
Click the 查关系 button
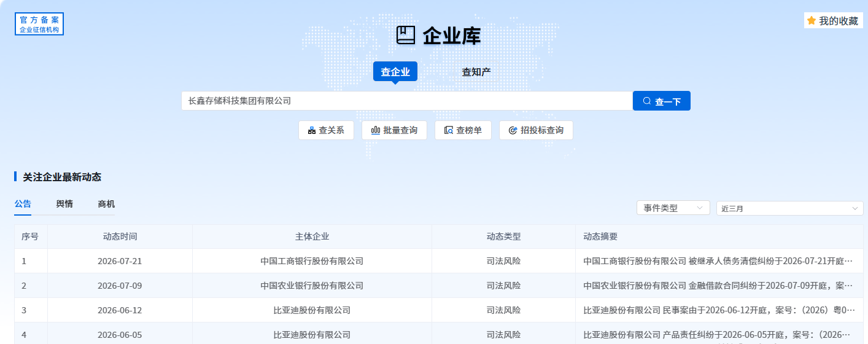[326, 130]
